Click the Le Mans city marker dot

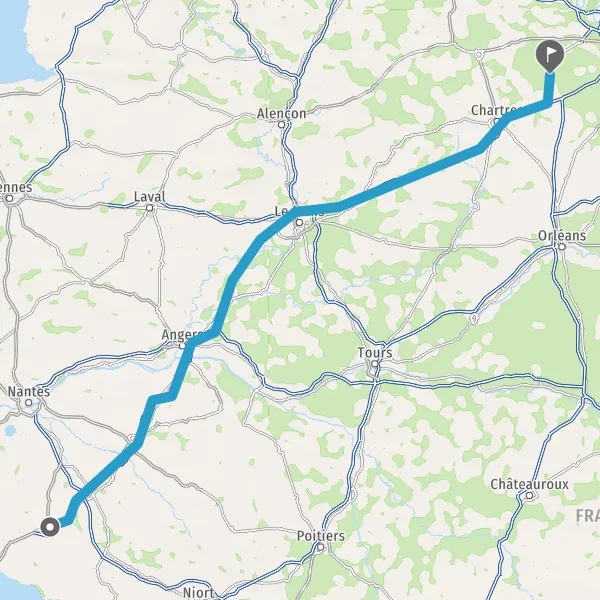click(300, 222)
